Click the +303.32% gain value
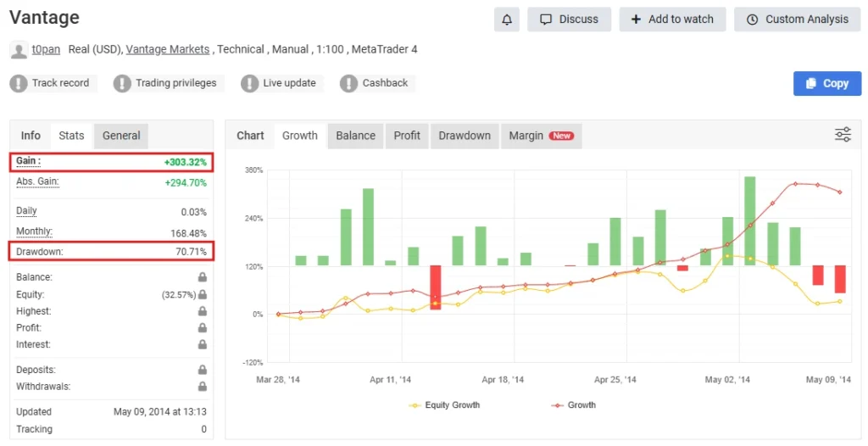Viewport: 868px width, 446px height. point(186,162)
